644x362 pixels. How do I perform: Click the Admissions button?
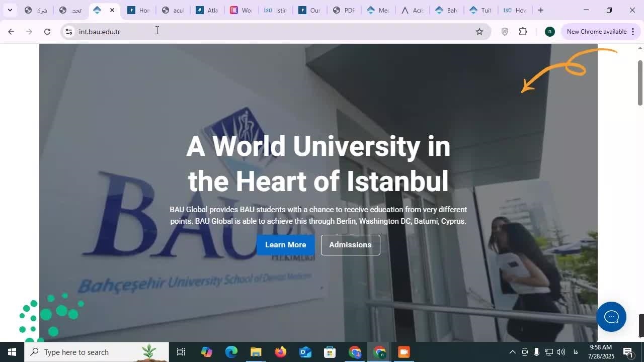click(x=350, y=245)
